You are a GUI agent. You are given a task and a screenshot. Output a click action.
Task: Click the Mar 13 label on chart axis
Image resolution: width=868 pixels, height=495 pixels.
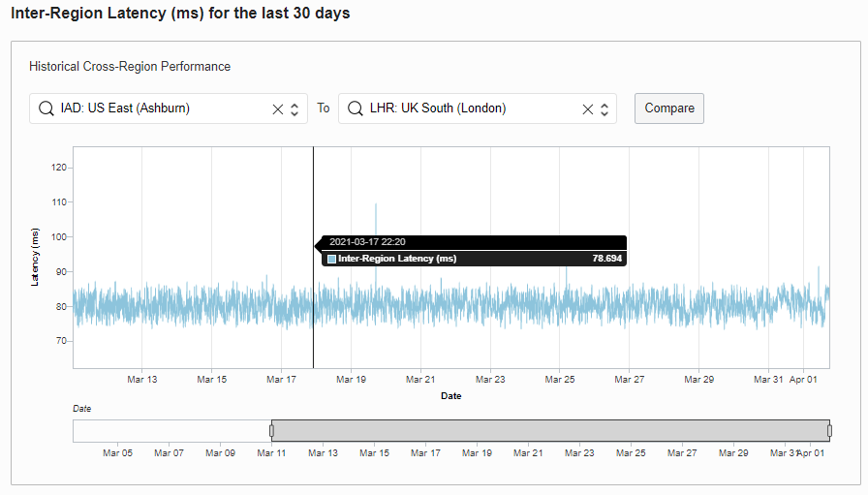click(x=142, y=380)
